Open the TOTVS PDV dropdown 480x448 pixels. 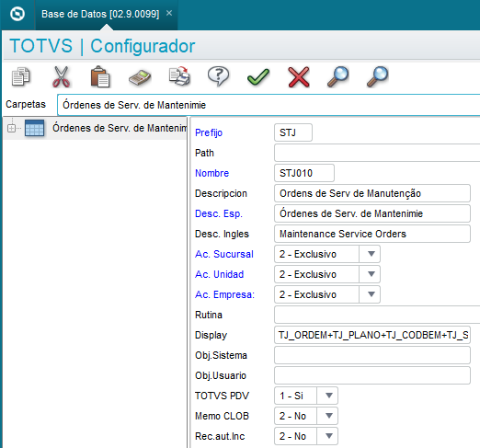(329, 396)
